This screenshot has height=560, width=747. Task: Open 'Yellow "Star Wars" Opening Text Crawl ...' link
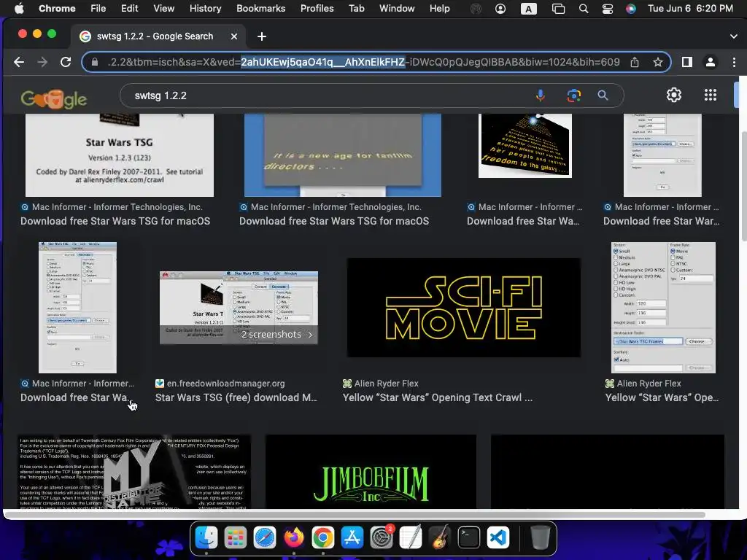tap(438, 397)
